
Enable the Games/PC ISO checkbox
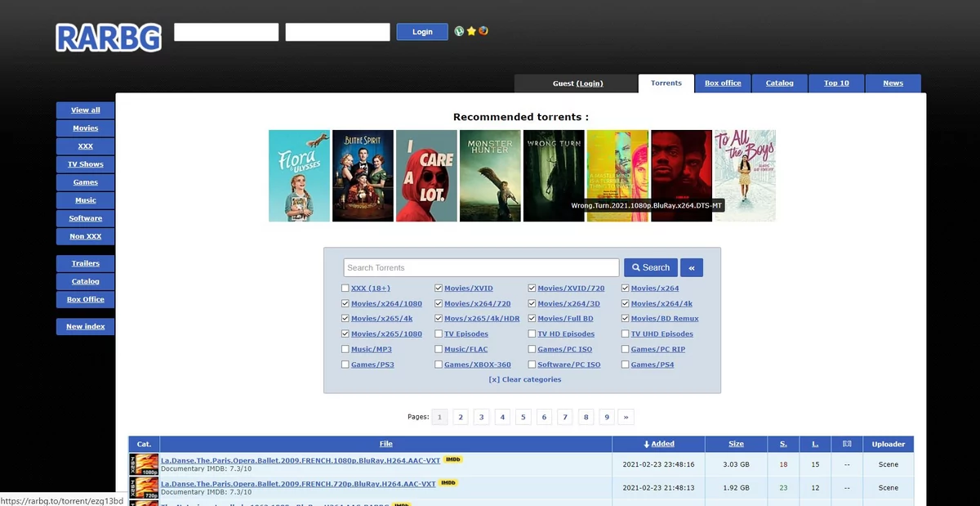point(532,349)
